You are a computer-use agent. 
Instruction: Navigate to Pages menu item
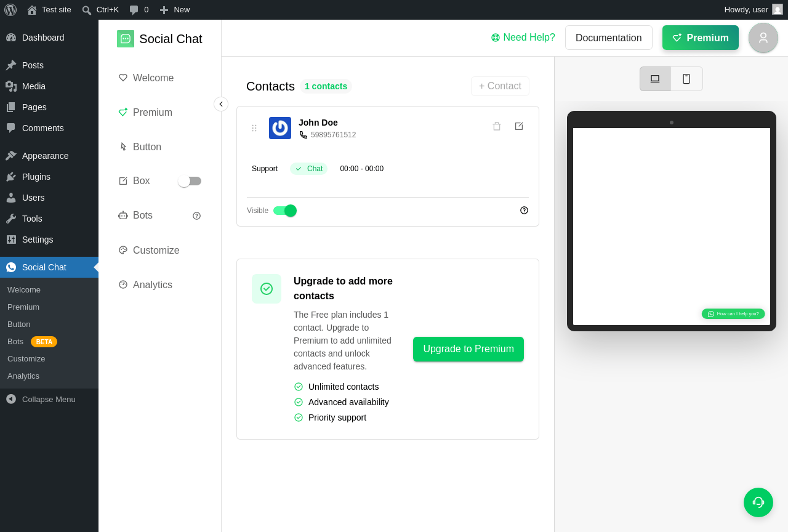[x=49, y=107]
